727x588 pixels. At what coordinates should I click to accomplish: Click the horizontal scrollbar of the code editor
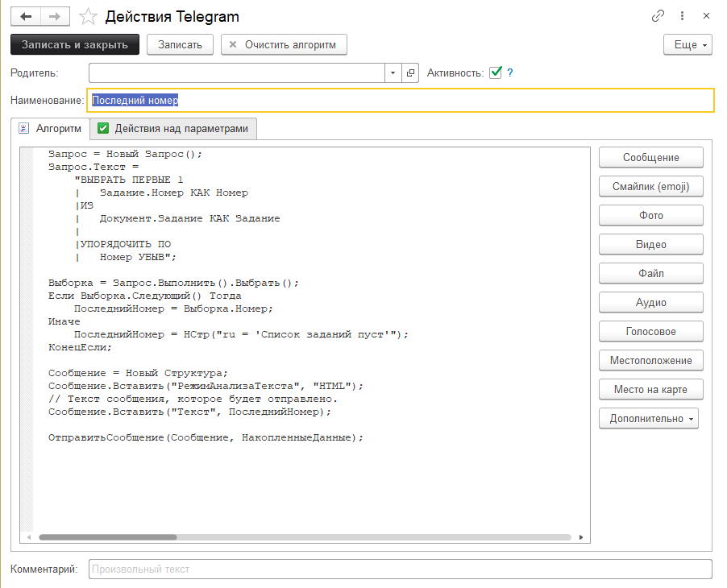[x=107, y=536]
